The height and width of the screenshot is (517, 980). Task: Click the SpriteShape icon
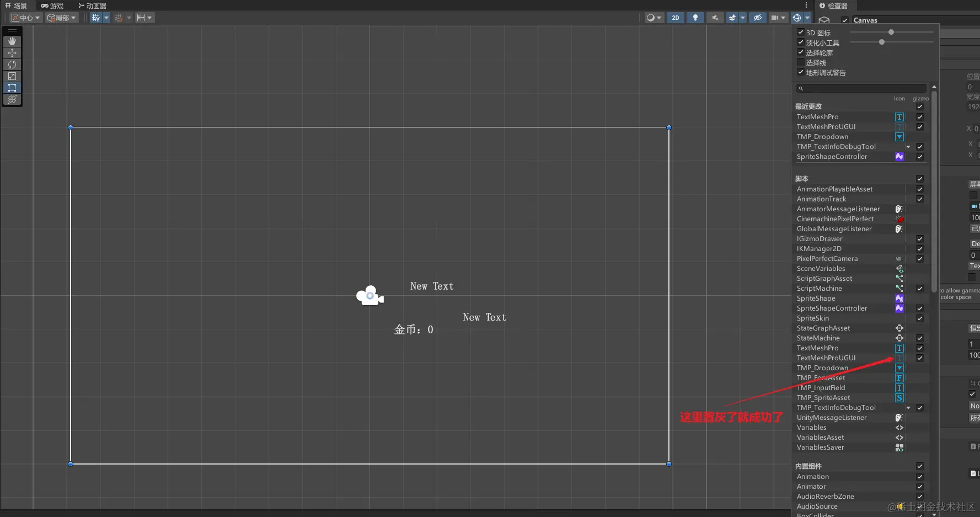(x=899, y=299)
